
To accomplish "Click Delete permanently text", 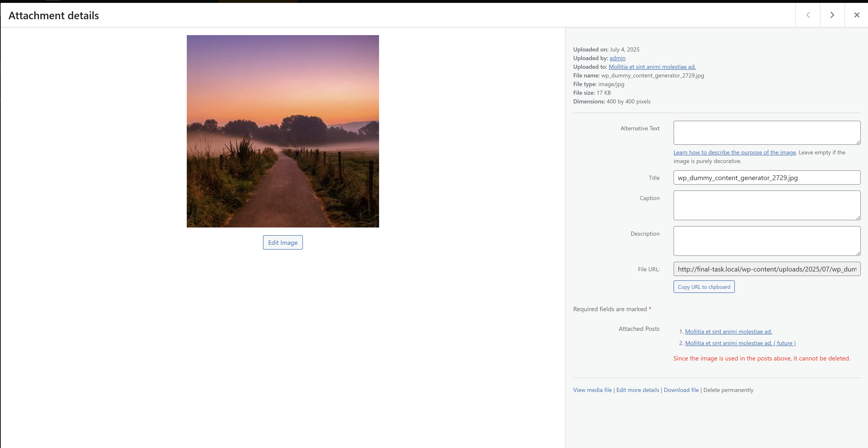I will [728, 390].
